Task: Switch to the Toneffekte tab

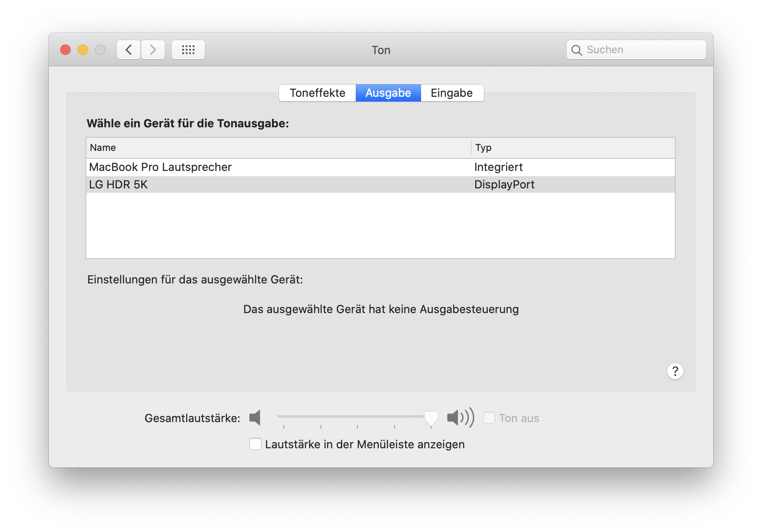Action: (317, 93)
